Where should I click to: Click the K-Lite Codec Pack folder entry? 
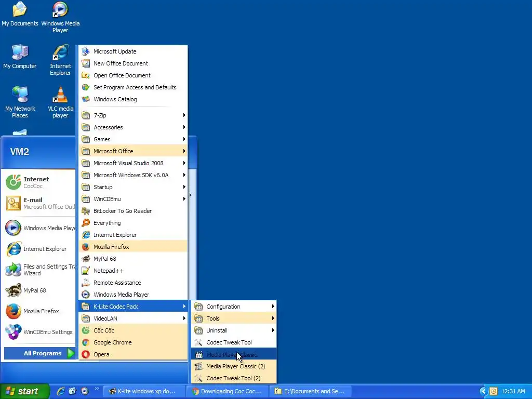133,307
